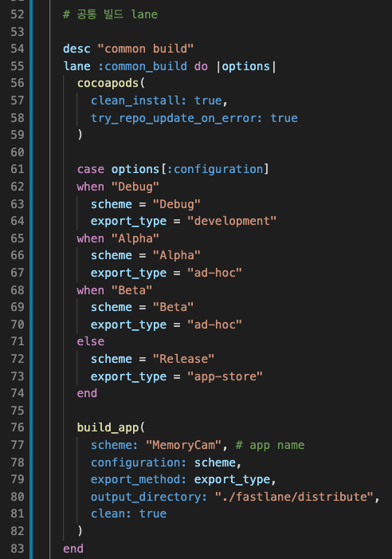Select line number 61 in the gutter
The width and height of the screenshot is (392, 559).
[17, 169]
